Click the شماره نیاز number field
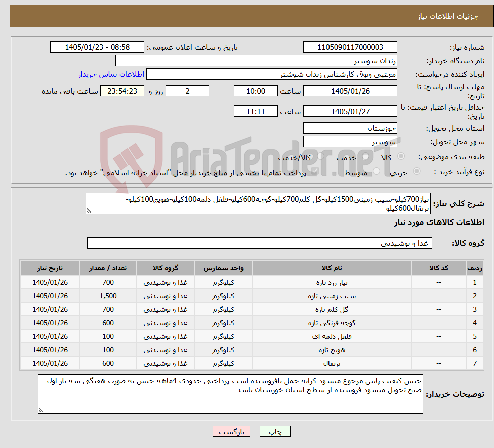This screenshot has width=494, height=448. pyautogui.click(x=350, y=47)
